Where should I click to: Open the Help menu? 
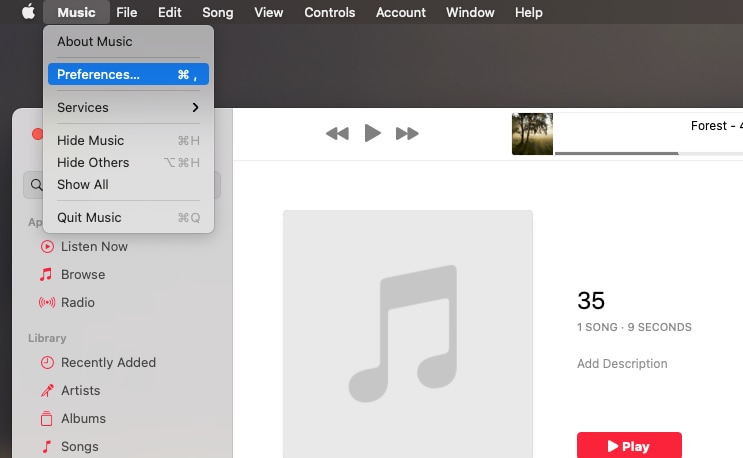[x=529, y=12]
